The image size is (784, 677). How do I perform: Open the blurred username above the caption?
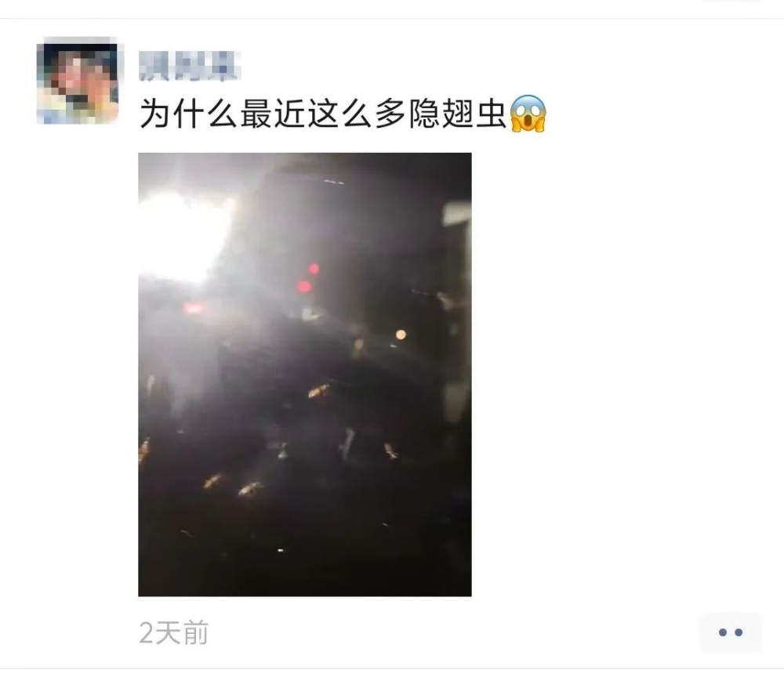190,67
